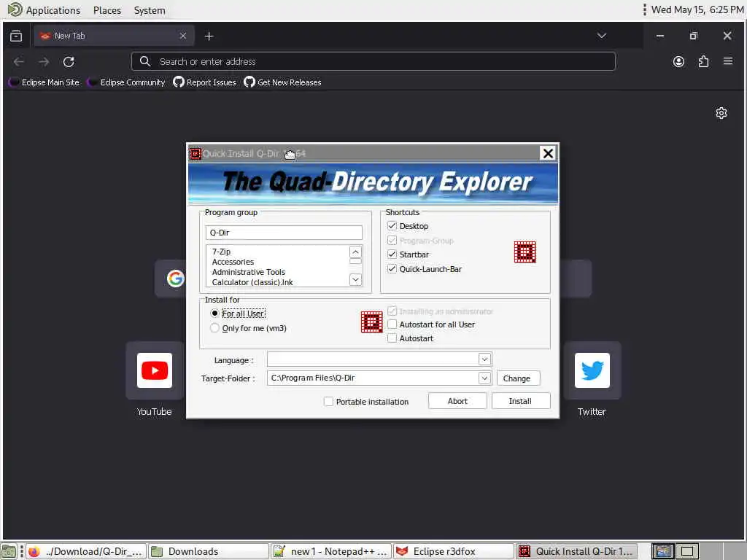747x560 pixels.
Task: Open the Twitter shortcut tile
Action: coord(592,370)
